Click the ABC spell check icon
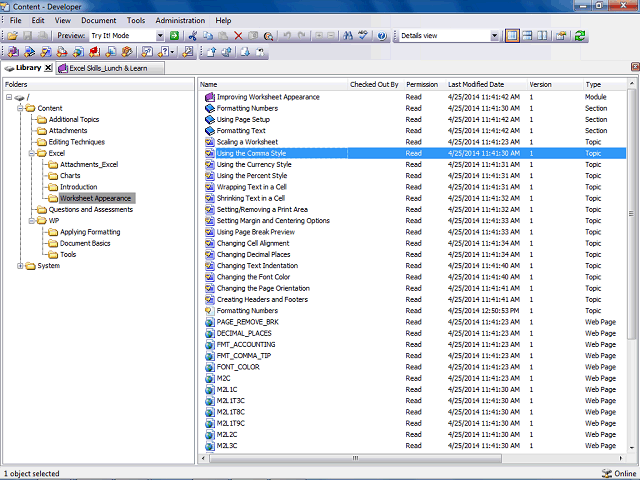The image size is (640, 480). click(x=363, y=36)
